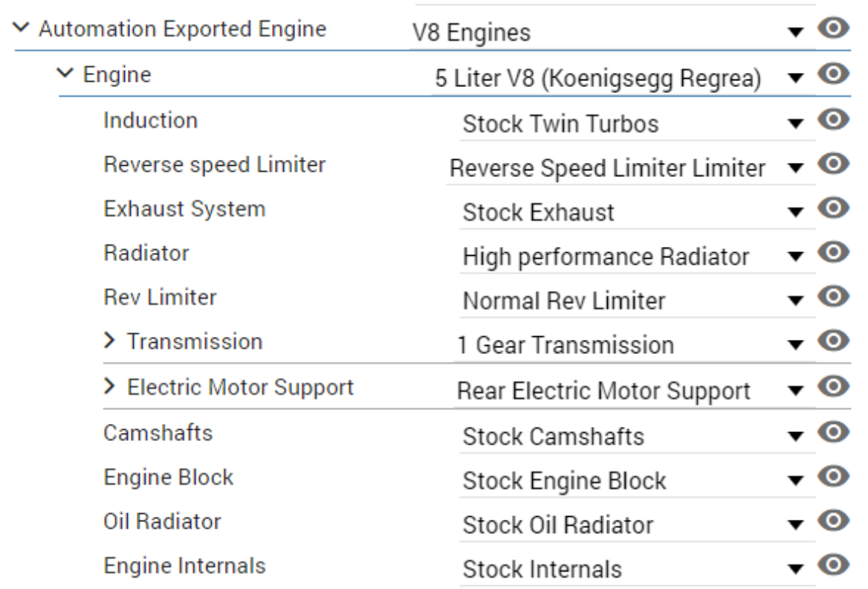Toggle Radiator visibility eye icon
The image size is (868, 589).
(833, 252)
